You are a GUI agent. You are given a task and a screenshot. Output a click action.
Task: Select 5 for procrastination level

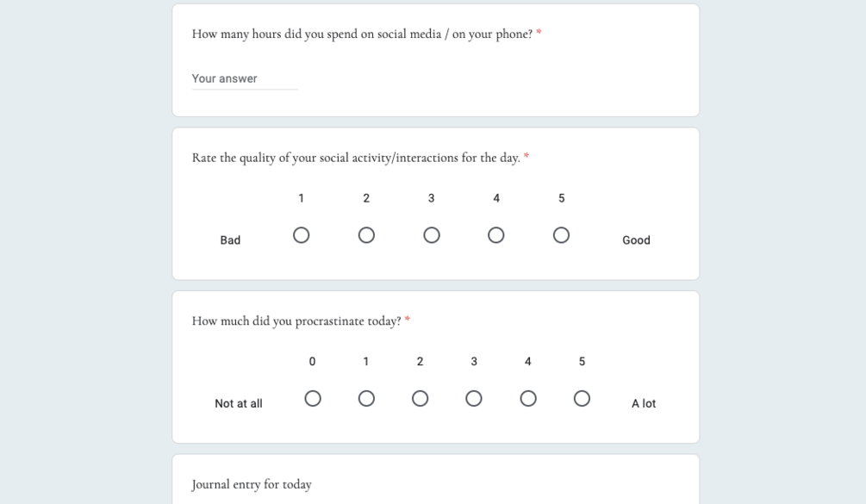582,399
